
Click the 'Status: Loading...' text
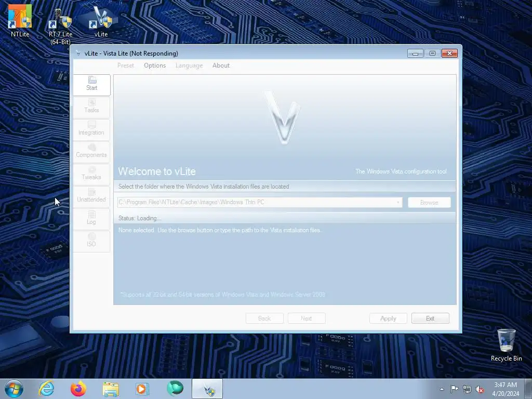tap(140, 218)
